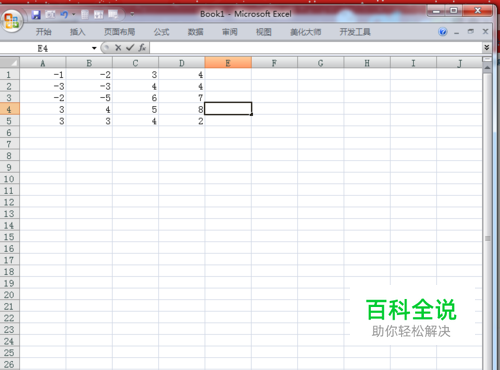Click the Undo arrow icon

pyautogui.click(x=64, y=15)
